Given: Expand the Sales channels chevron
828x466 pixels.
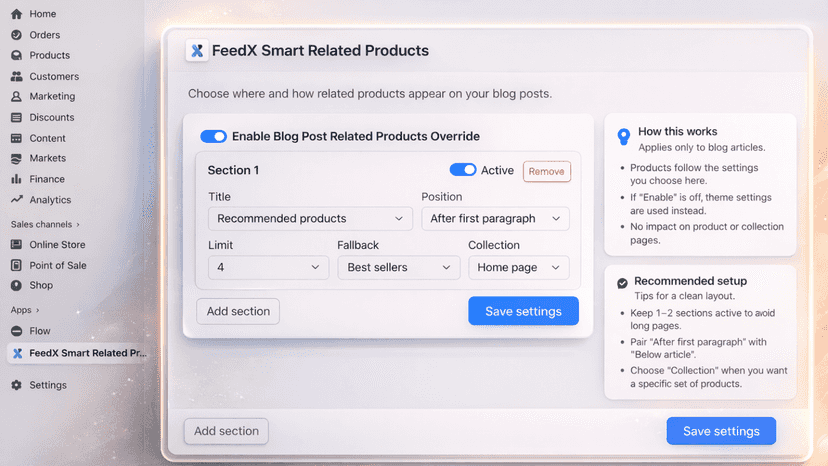Looking at the screenshot, I should tap(78, 225).
